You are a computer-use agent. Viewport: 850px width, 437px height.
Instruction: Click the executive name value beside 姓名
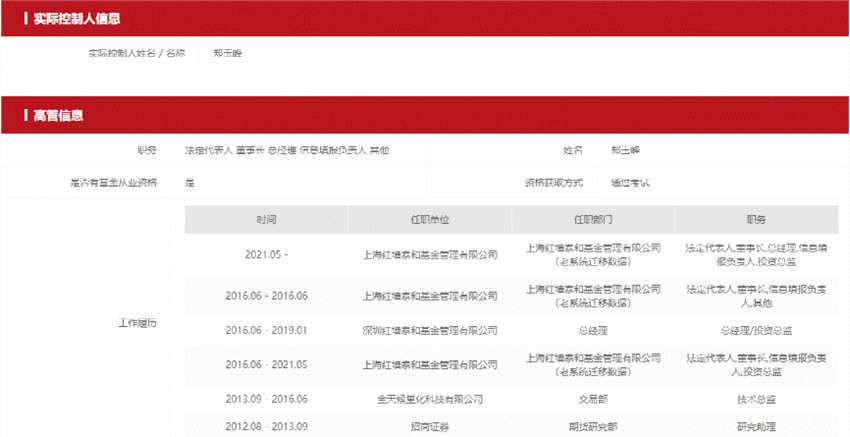[625, 150]
